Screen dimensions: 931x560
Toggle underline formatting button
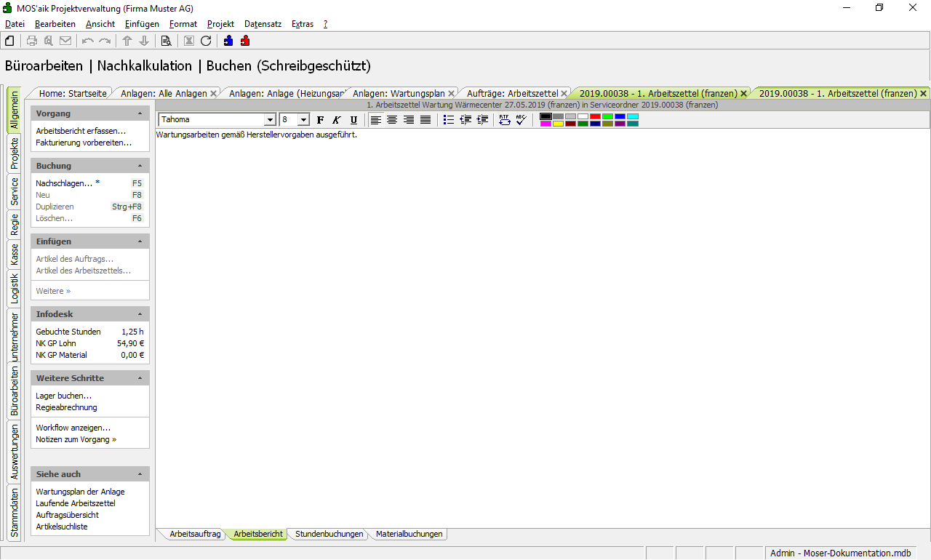tap(353, 120)
